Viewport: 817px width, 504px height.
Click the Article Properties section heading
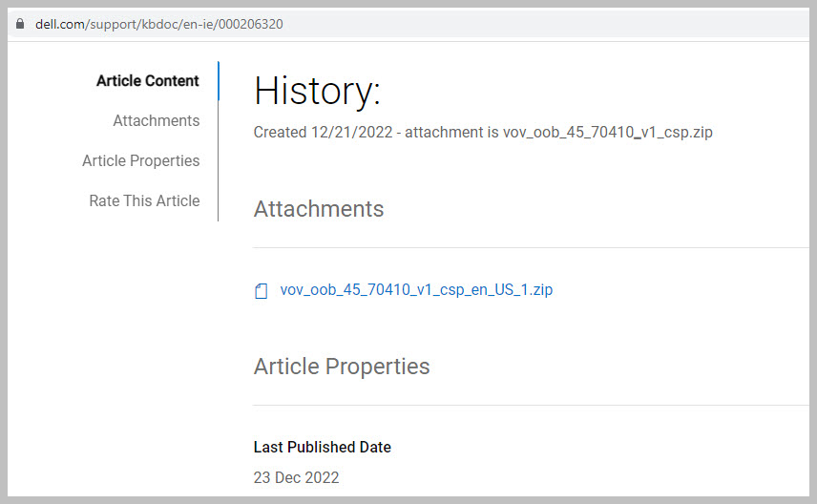[x=342, y=367]
